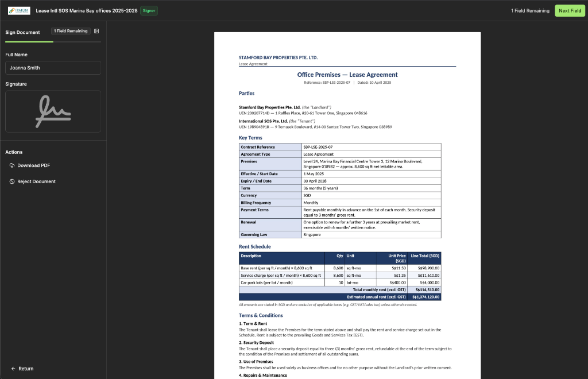588x379 pixels.
Task: Click the 'Payment Terms' row label
Action: (x=254, y=210)
